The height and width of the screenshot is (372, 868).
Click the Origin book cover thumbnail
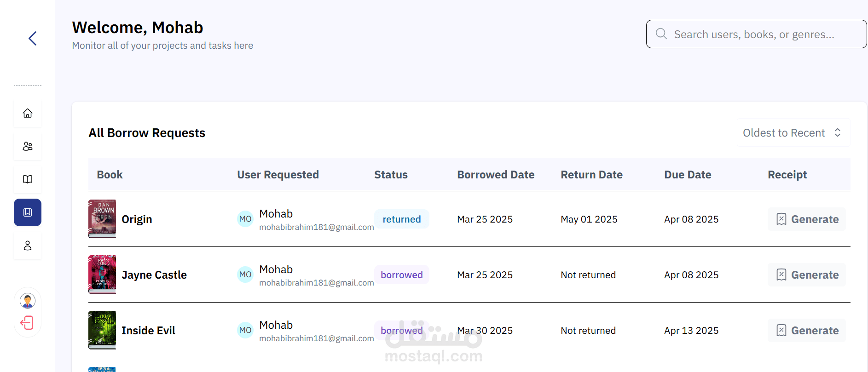pyautogui.click(x=102, y=219)
